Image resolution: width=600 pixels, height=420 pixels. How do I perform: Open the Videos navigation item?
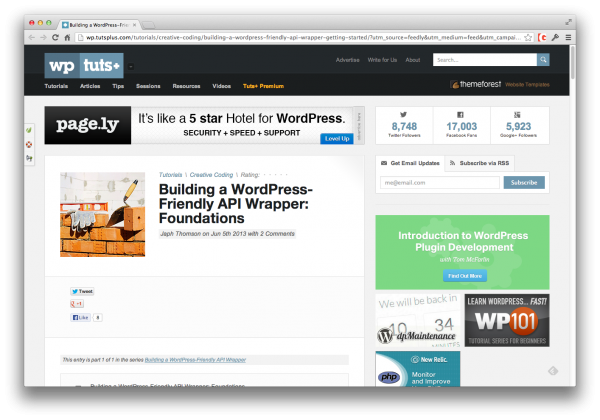point(222,86)
